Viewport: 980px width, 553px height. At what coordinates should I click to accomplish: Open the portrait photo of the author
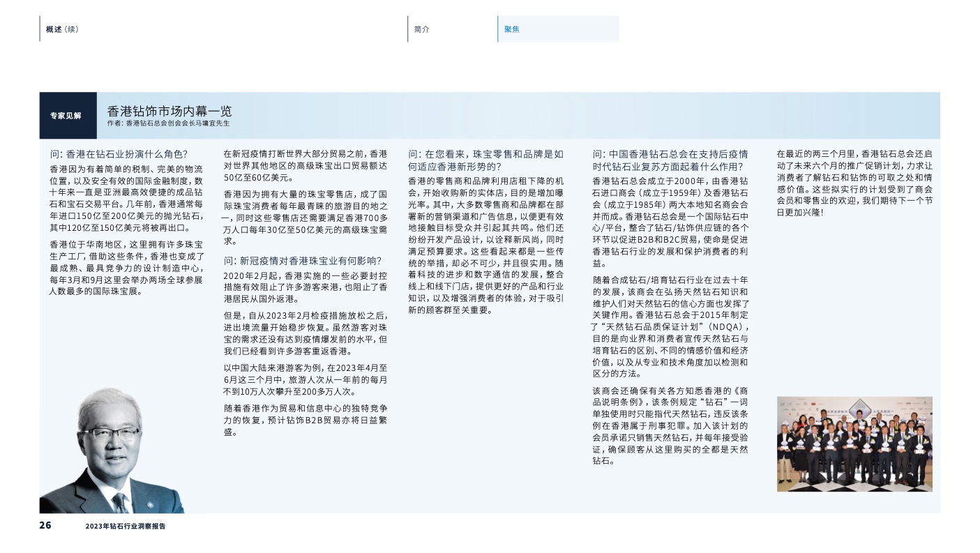click(112, 451)
